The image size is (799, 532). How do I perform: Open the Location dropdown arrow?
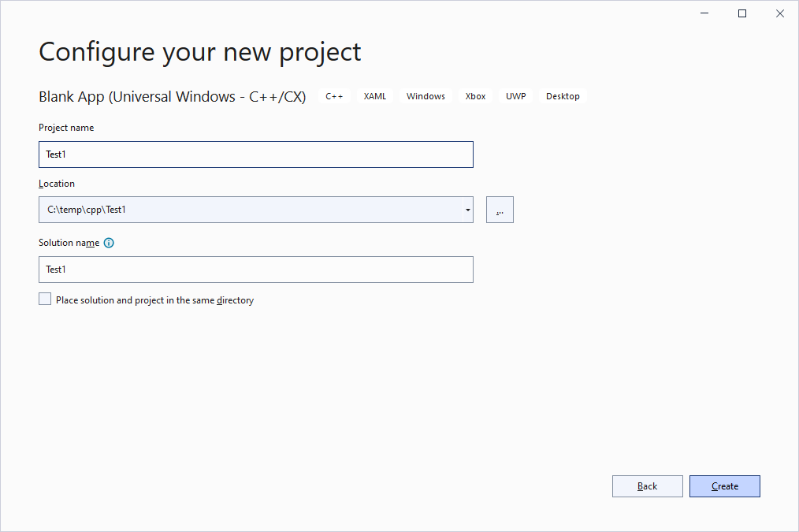coord(467,210)
